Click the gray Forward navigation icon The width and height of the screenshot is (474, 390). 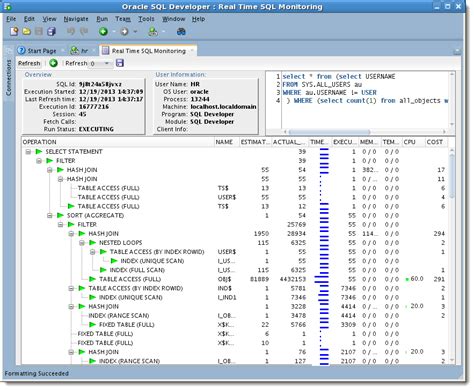point(124,32)
